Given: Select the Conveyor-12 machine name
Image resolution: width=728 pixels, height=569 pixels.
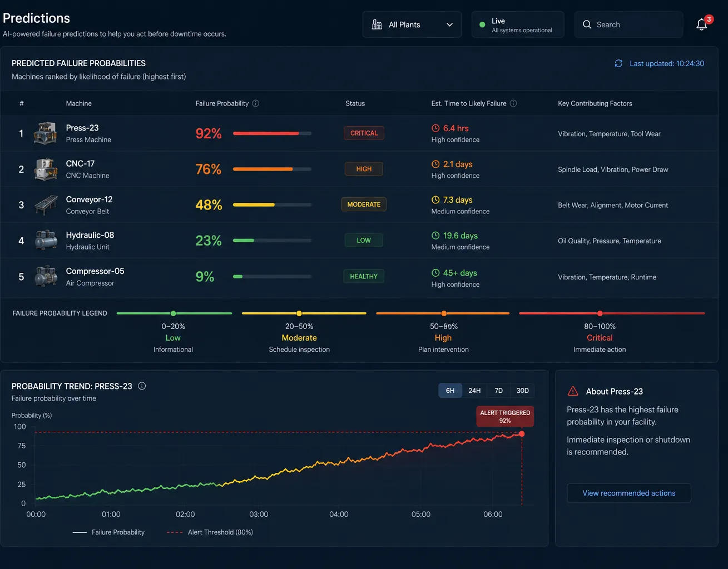Looking at the screenshot, I should pos(89,199).
